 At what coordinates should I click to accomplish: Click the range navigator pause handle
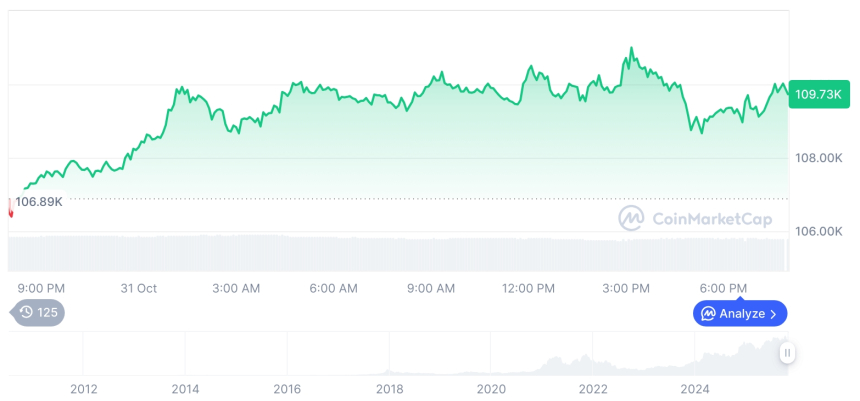788,353
